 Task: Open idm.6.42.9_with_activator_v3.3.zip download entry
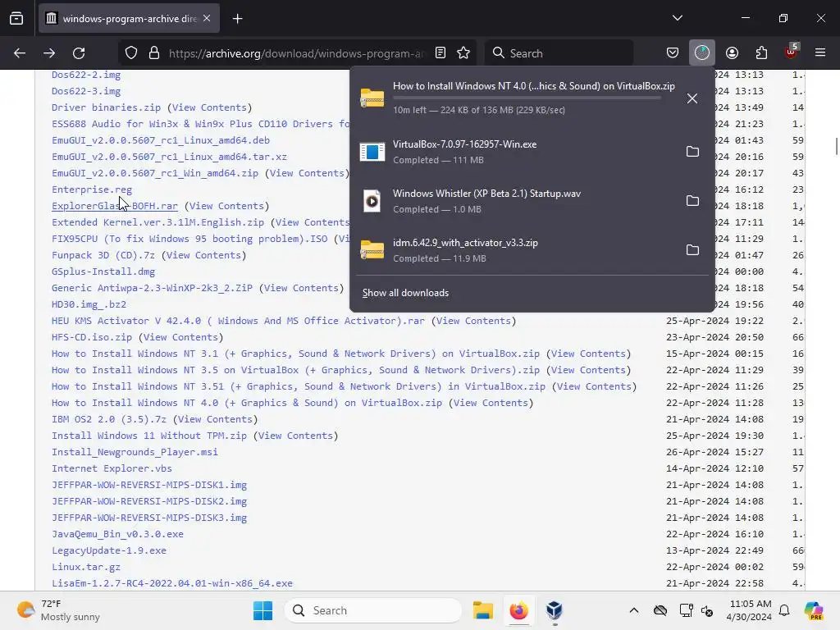[x=514, y=250]
